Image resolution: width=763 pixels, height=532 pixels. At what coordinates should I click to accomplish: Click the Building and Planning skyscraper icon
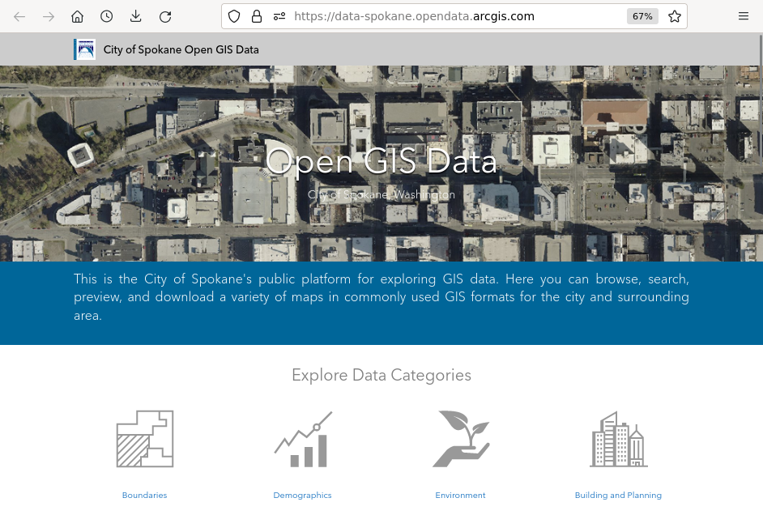point(618,439)
